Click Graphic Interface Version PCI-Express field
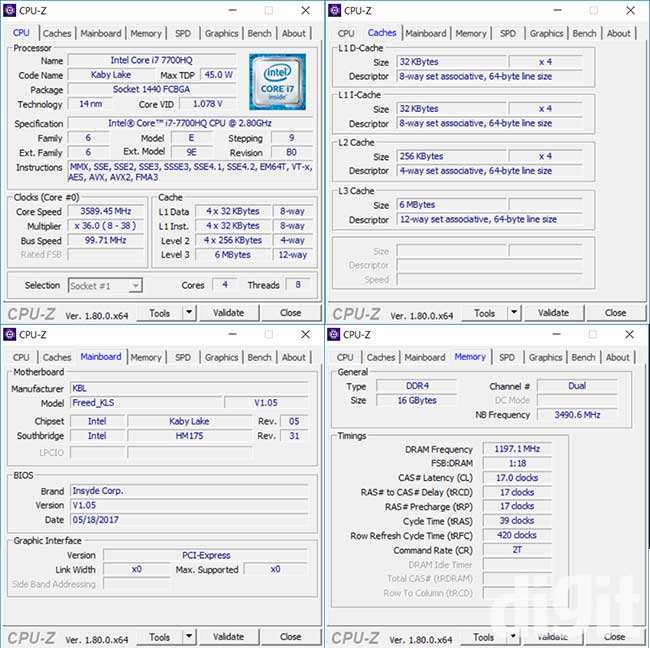Screen dimensions: 650x648 tap(206, 555)
